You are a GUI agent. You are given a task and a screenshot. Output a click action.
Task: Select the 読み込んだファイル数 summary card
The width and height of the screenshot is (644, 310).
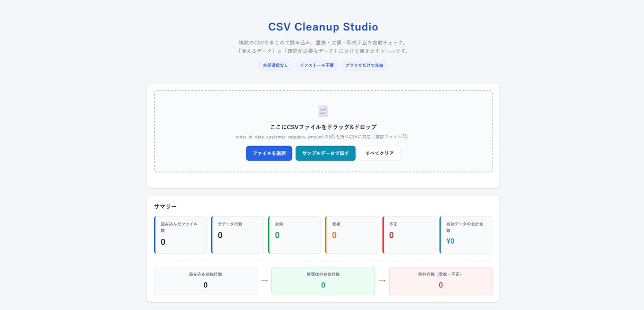point(181,235)
